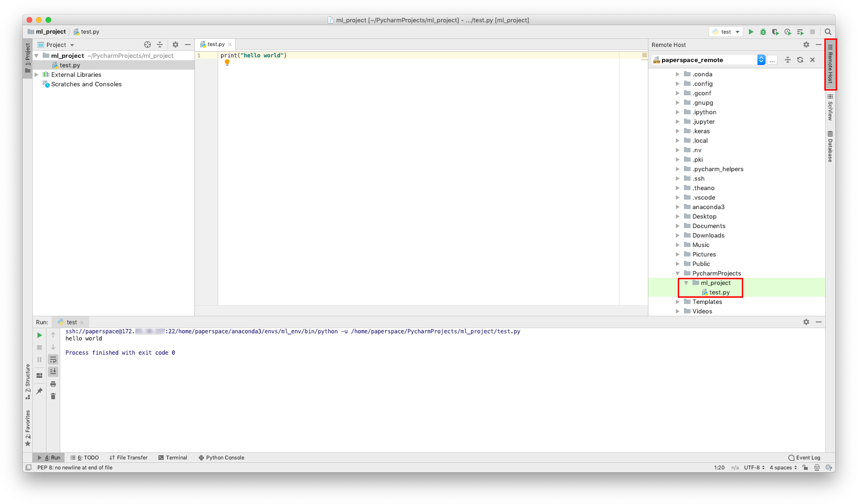
Task: Locate current file in Project panel (crosshair icon)
Action: tap(148, 45)
